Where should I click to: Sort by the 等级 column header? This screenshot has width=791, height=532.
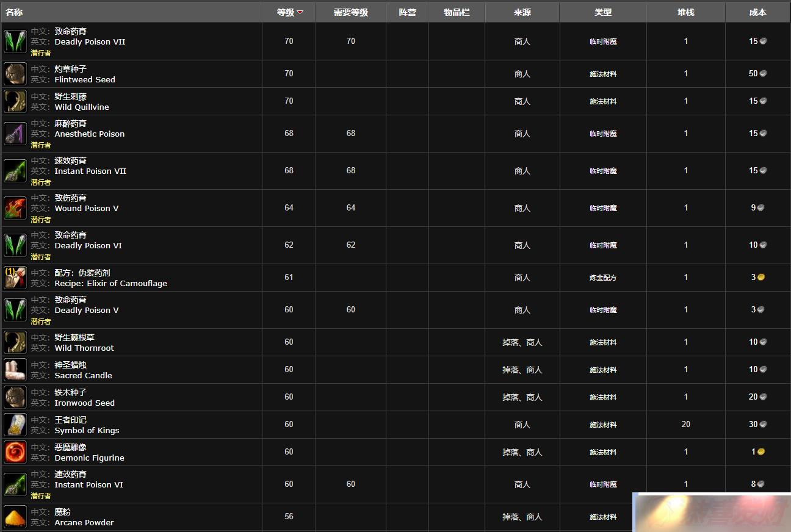[x=289, y=12]
